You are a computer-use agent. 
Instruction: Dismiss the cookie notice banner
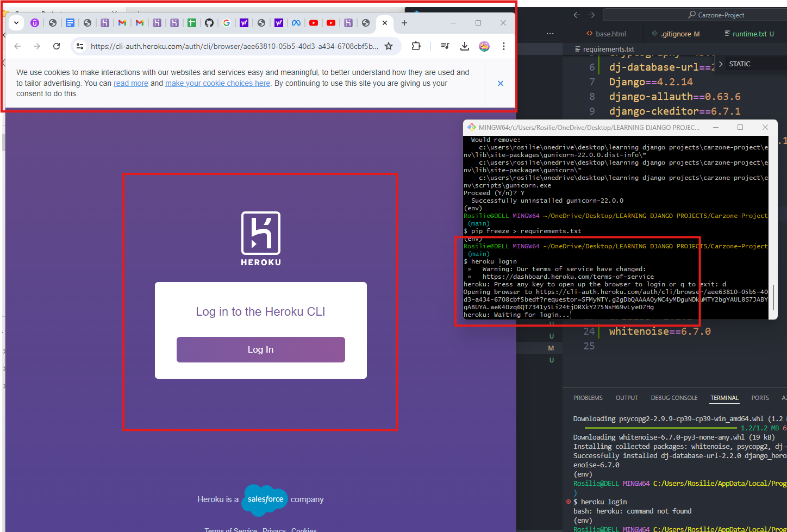click(x=501, y=83)
